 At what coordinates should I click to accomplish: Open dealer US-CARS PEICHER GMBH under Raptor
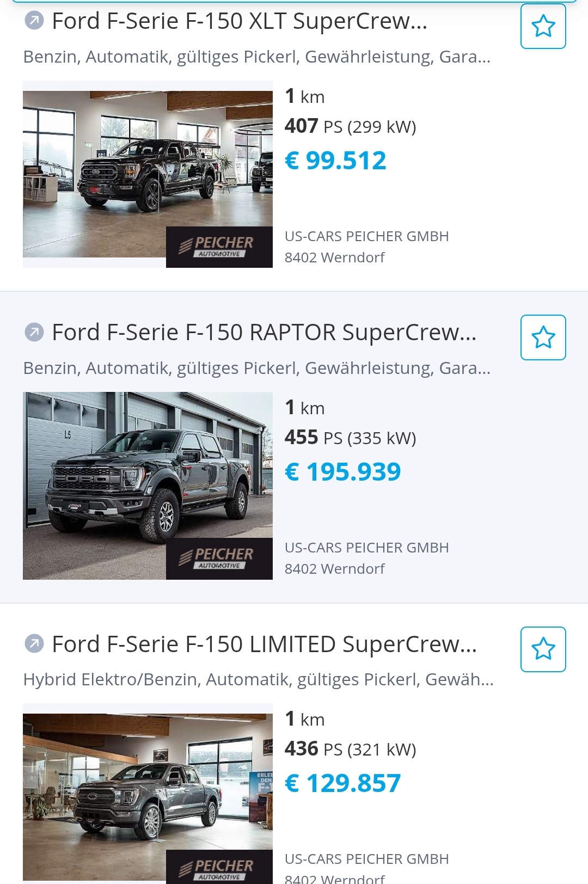tap(366, 548)
